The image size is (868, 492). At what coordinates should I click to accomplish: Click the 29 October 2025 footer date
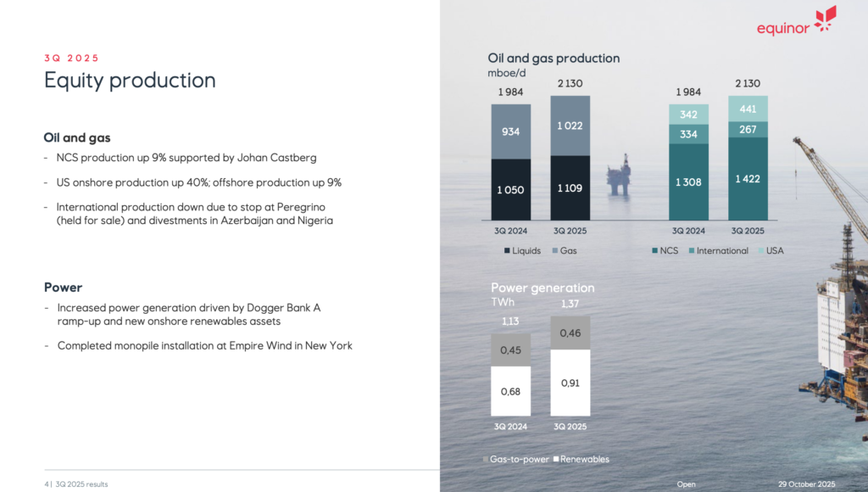[806, 484]
